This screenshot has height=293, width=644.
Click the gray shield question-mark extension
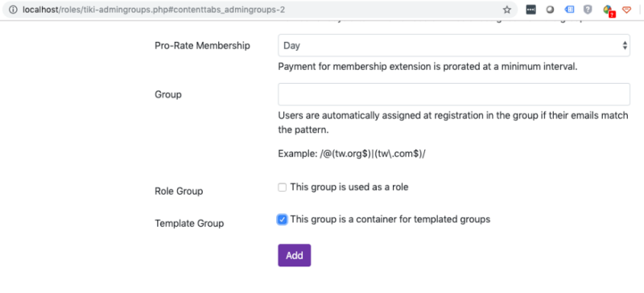(588, 10)
